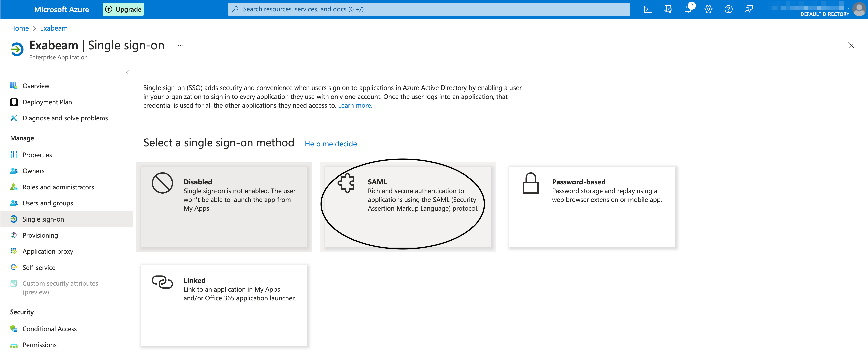
Task: Click the Microsoft Azure logo text
Action: click(62, 10)
